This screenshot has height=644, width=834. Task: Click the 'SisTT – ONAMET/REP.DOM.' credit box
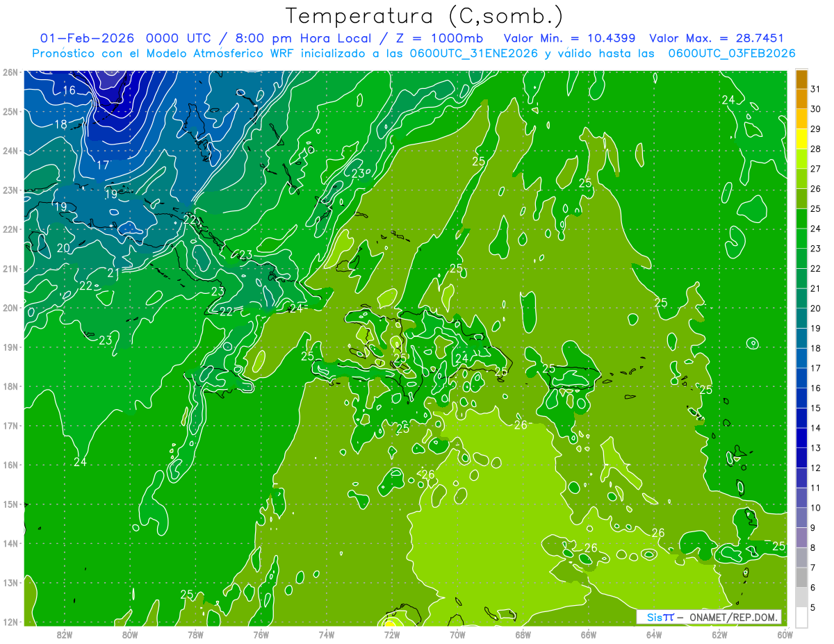coord(709,617)
